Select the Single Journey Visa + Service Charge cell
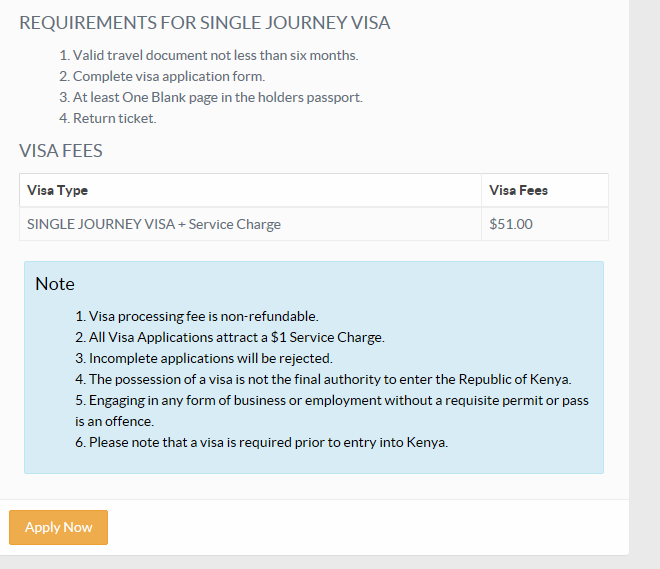 pyautogui.click(x=250, y=224)
